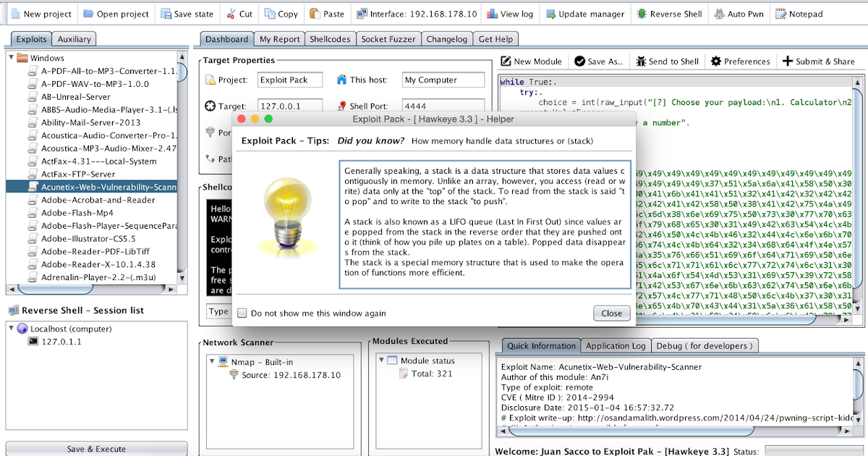868x456 pixels.
Task: Click the Target crosshair icon
Action: click(x=210, y=106)
